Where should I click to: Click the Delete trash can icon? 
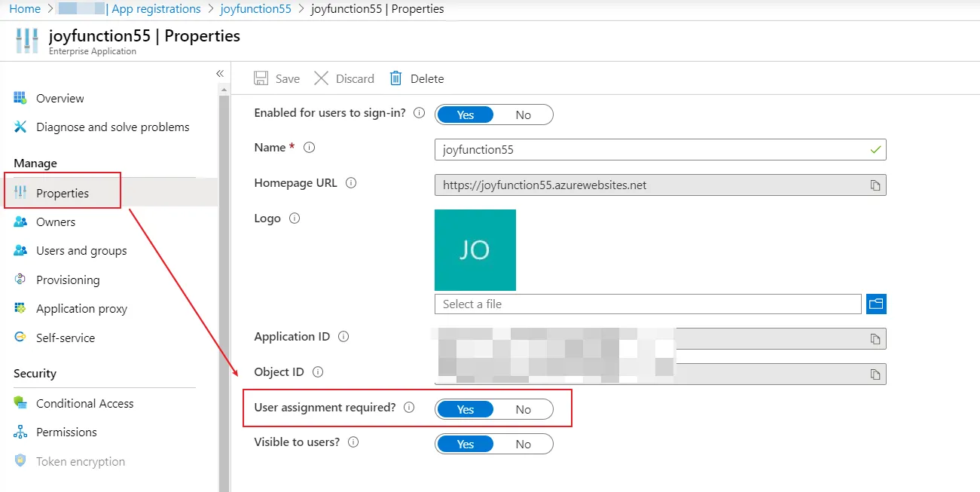pos(395,78)
